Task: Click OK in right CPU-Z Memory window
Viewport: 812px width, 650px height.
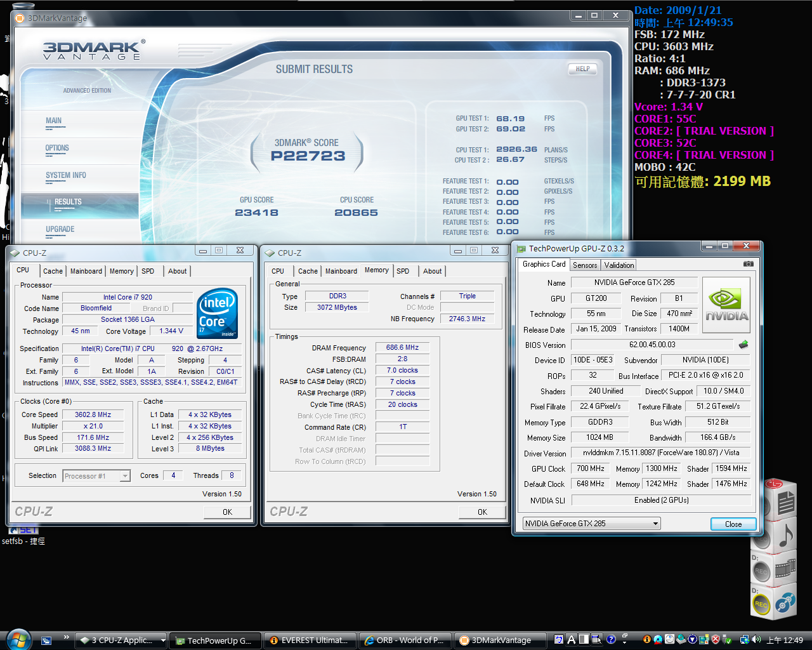Action: pyautogui.click(x=482, y=512)
